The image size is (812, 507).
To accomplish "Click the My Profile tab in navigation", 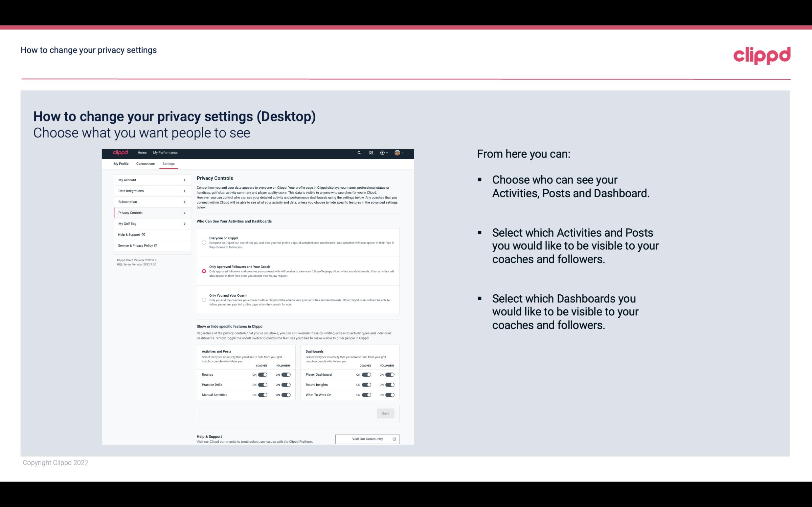I will point(121,163).
